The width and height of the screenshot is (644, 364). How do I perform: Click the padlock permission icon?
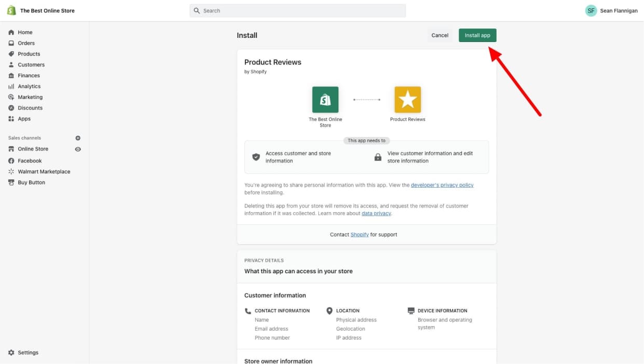click(x=378, y=157)
